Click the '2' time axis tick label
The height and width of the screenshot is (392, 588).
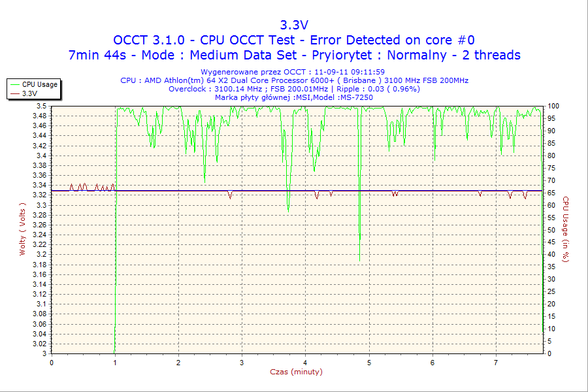(178, 363)
